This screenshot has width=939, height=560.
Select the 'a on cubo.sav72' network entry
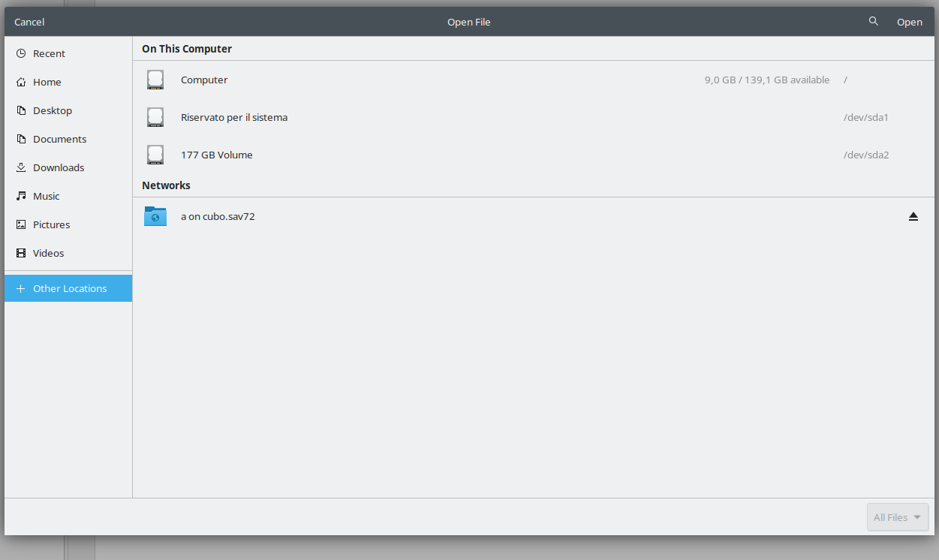coord(218,216)
